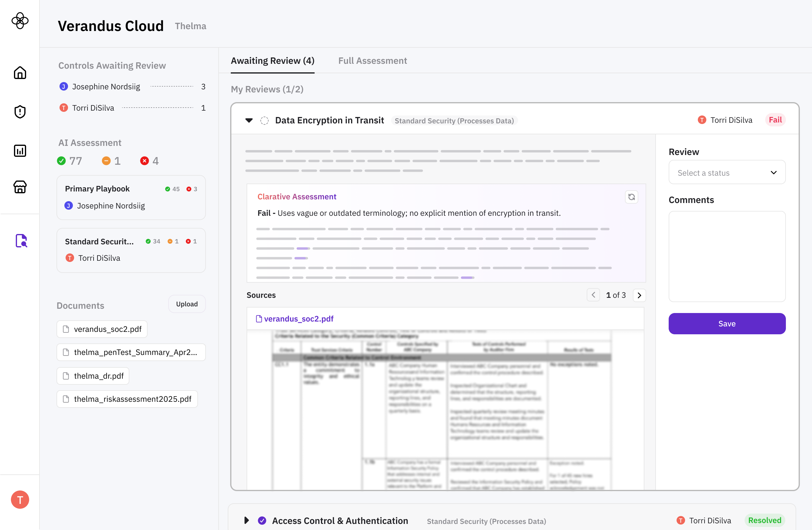Toggle the Data Encryption status circle

tap(264, 121)
